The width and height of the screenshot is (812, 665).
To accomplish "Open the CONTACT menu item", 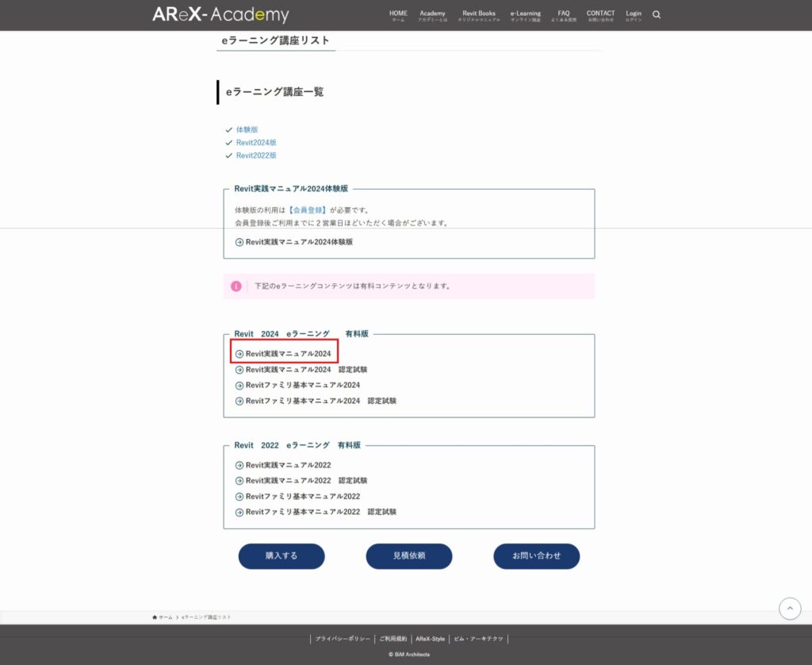I will pyautogui.click(x=601, y=16).
